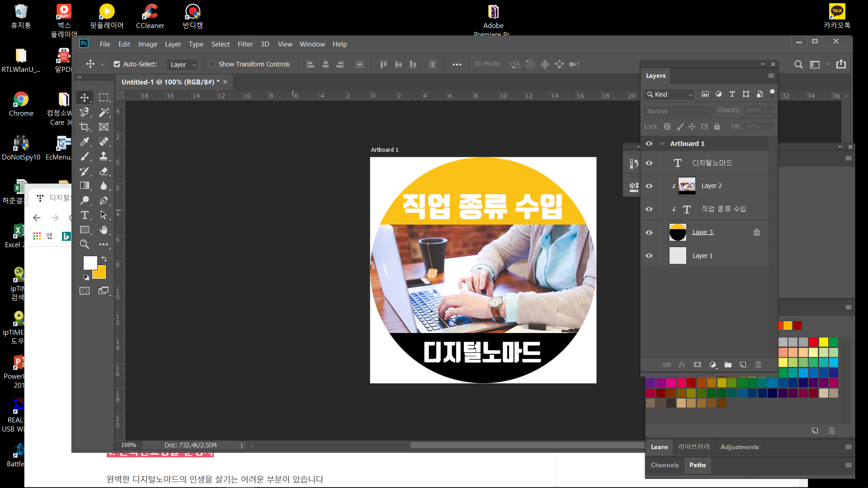Switch to the Adjustments tab
Image resolution: width=868 pixels, height=488 pixels.
point(740,447)
